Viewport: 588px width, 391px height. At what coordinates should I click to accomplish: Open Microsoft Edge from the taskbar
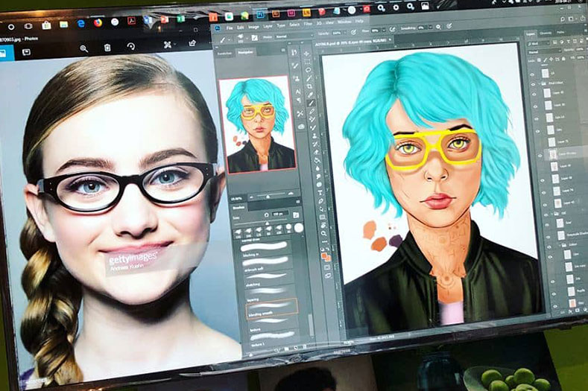tap(80, 23)
